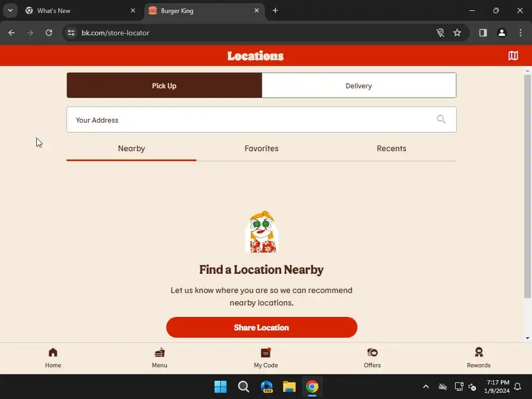
Task: Bookmark this page with the star icon
Action: coord(457,33)
